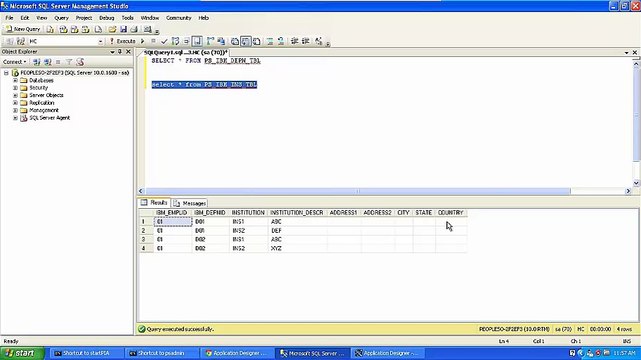The width and height of the screenshot is (641, 360).
Task: Open the active files list dropdown arrow
Action: pos(626,53)
